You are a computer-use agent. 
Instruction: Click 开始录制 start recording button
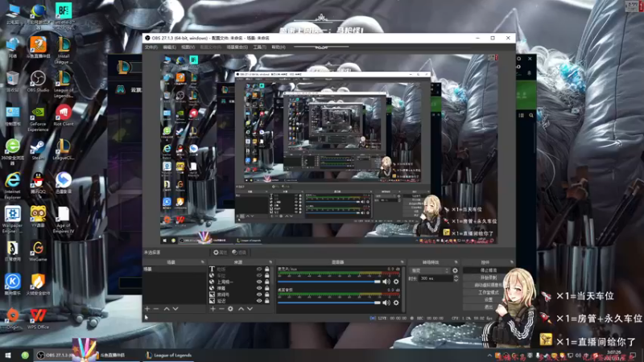(488, 278)
